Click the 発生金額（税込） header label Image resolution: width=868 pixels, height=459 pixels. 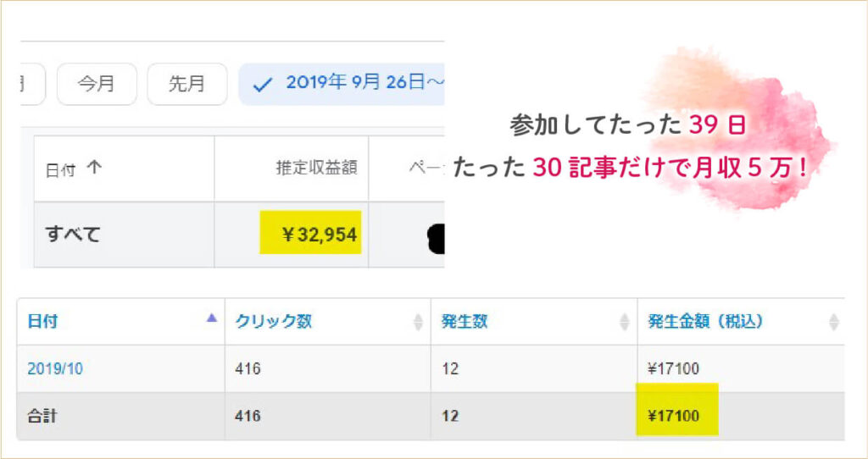click(x=705, y=322)
